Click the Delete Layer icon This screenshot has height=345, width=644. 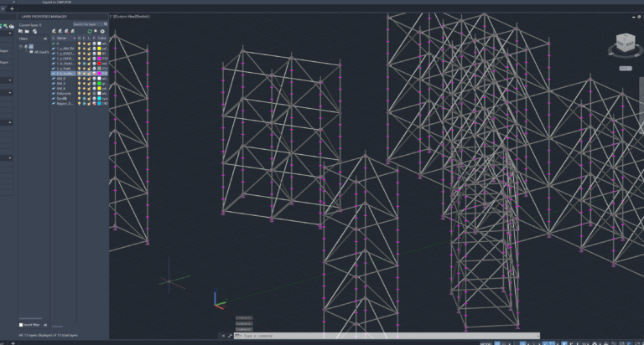click(66, 31)
